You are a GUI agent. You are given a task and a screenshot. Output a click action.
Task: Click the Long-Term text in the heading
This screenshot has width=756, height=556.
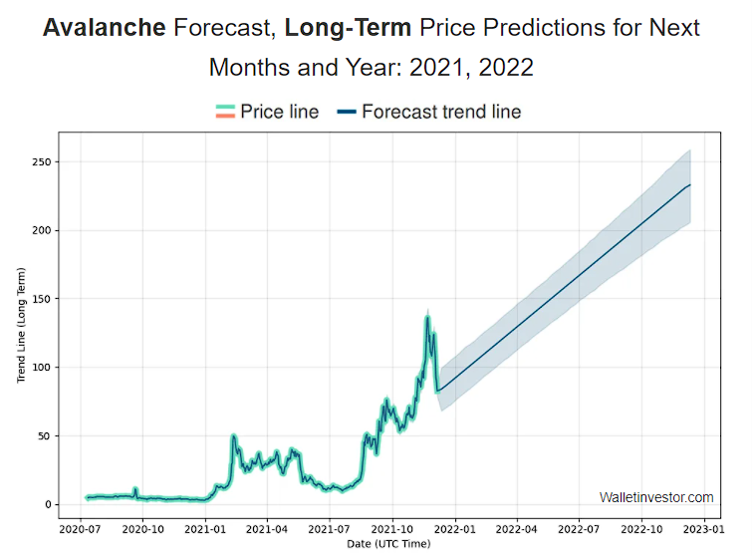coord(348,28)
